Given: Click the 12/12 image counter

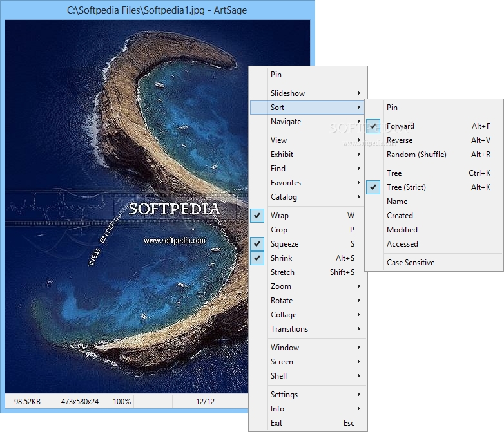Looking at the screenshot, I should (x=205, y=402).
